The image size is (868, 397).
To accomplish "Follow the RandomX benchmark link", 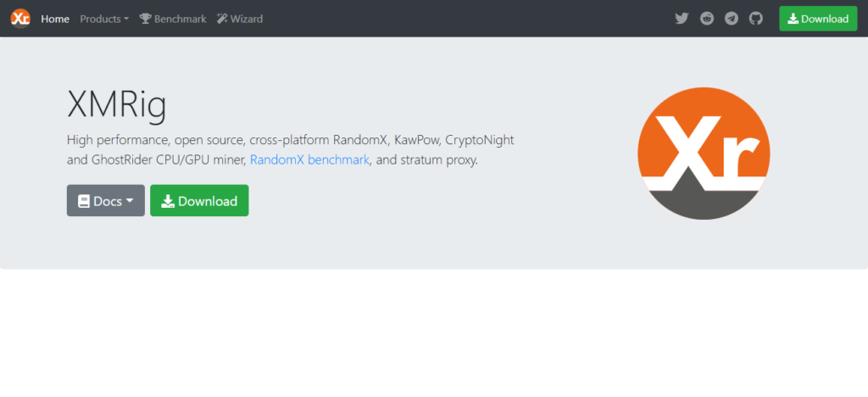I will tap(309, 159).
